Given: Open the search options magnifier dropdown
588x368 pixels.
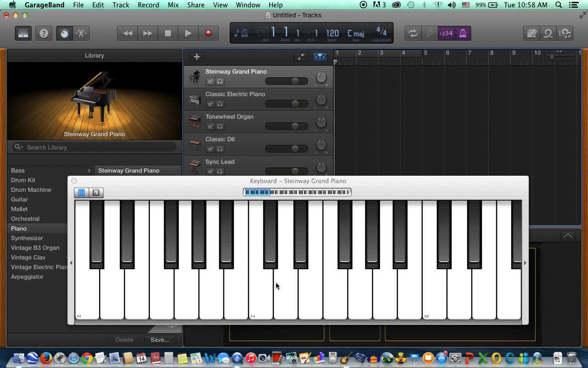Looking at the screenshot, I should coord(19,147).
